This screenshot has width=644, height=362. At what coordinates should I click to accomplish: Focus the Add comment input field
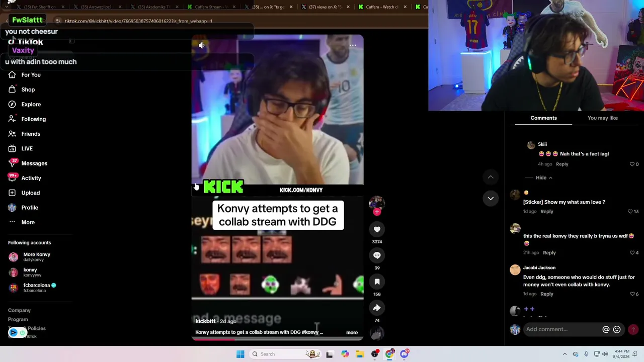561,329
